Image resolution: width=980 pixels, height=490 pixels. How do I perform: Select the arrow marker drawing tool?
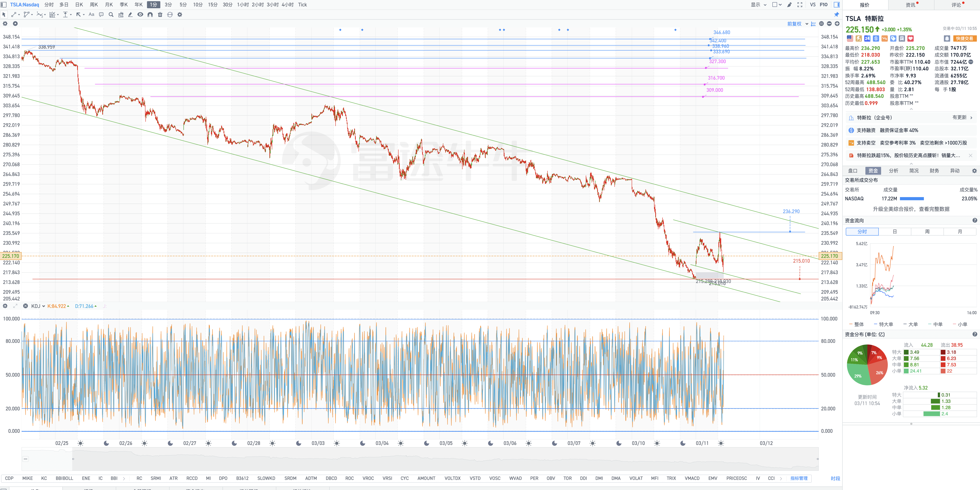(x=78, y=15)
